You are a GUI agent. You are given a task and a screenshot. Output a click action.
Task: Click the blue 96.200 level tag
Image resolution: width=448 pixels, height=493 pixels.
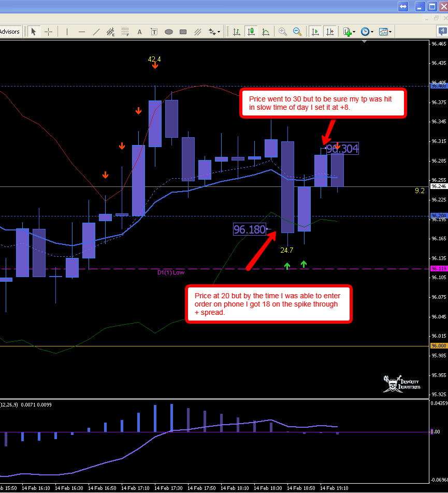tap(439, 215)
